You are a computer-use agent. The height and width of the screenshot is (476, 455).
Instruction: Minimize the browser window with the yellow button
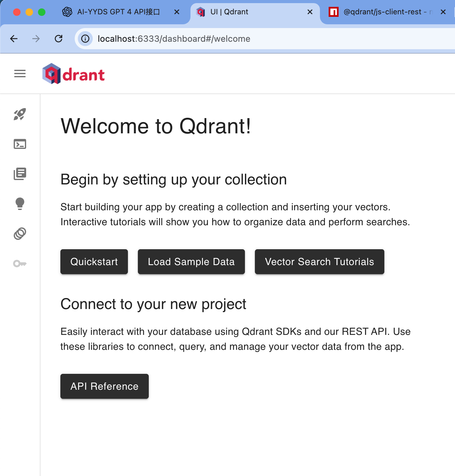pos(29,12)
